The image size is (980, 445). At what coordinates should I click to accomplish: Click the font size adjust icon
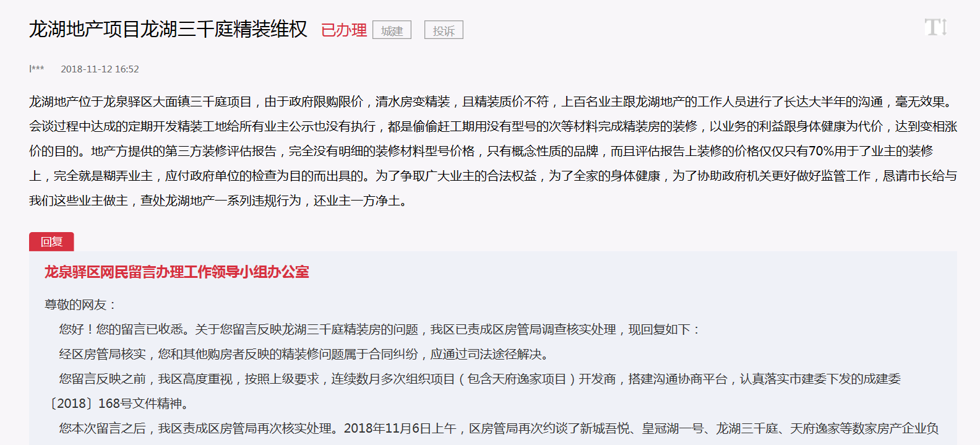pos(935,27)
